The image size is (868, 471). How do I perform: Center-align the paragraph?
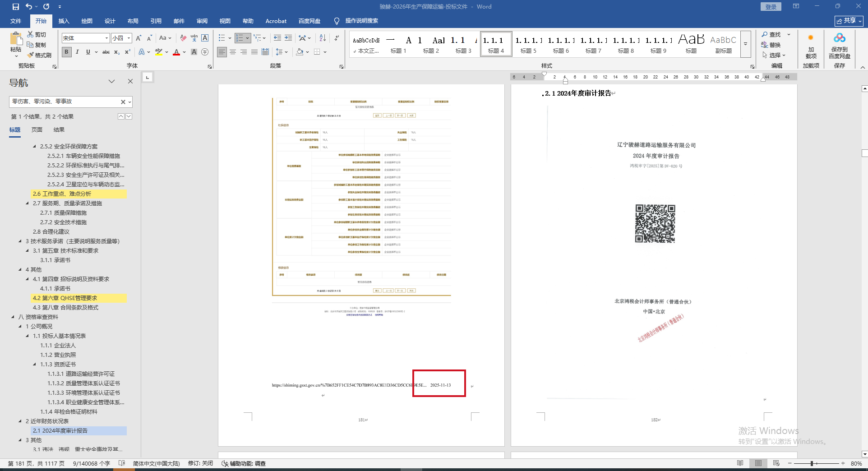click(233, 52)
